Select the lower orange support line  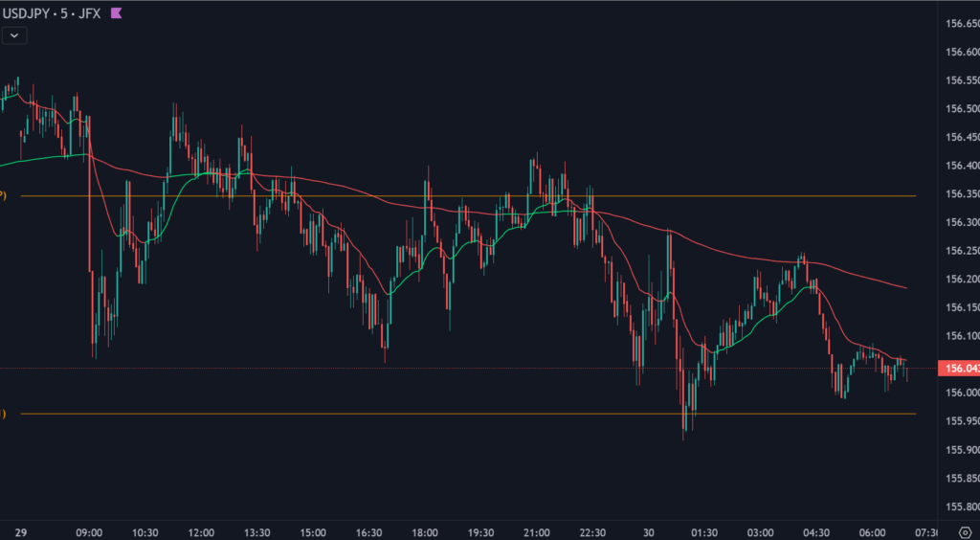479,414
